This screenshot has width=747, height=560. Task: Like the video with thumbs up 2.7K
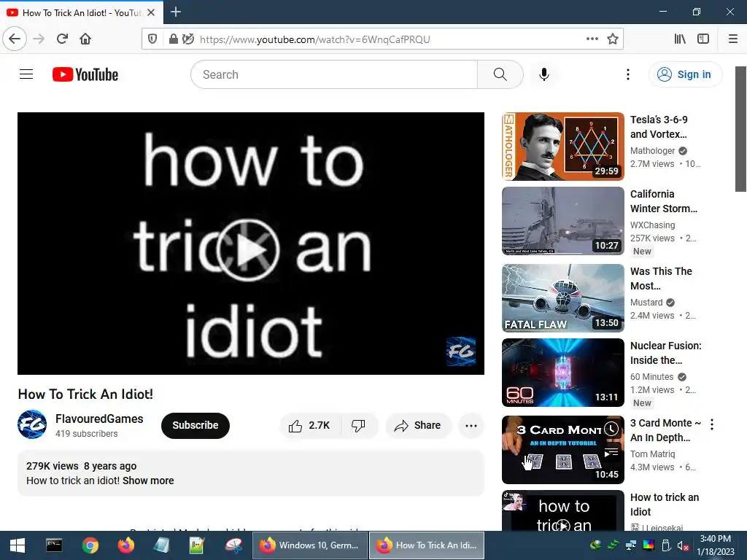click(x=310, y=425)
